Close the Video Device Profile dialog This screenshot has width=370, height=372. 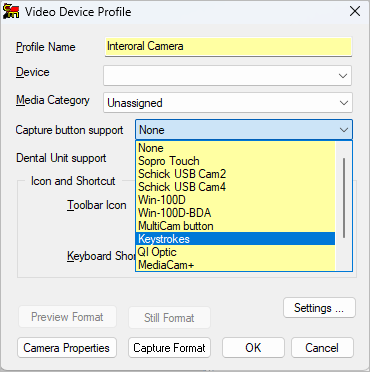coord(355,11)
